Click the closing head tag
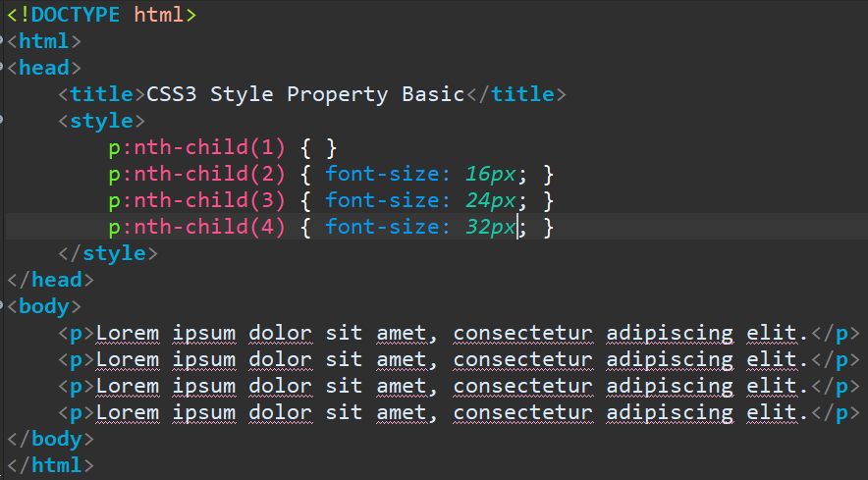This screenshot has height=480, width=868. pyautogui.click(x=50, y=280)
